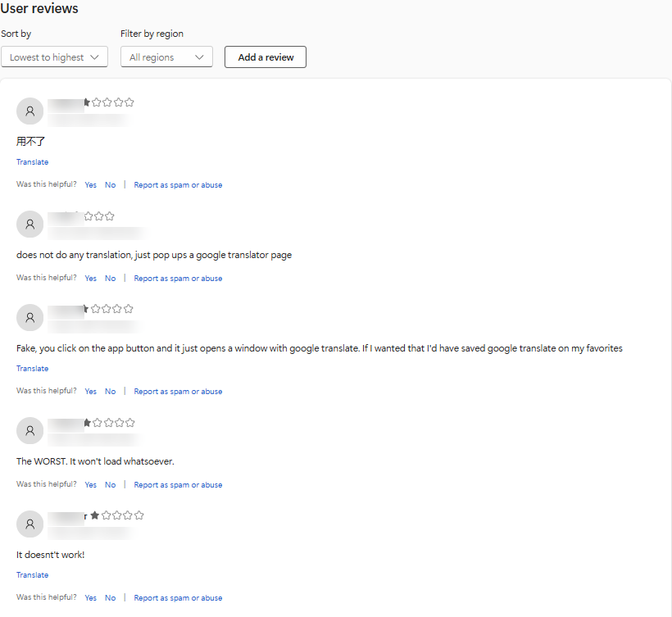Vote No on 'does not do any translation' review
Viewport: 672px width, 617px height.
[x=110, y=278]
